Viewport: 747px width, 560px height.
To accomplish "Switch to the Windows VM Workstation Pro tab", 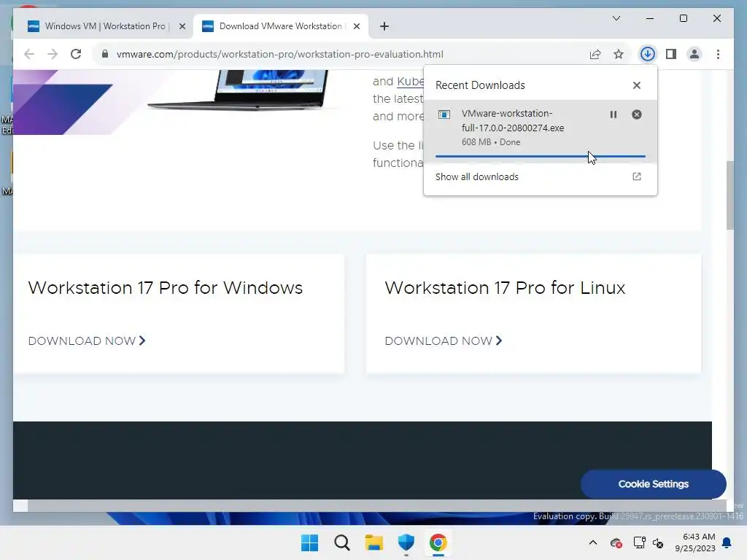I will tap(105, 26).
